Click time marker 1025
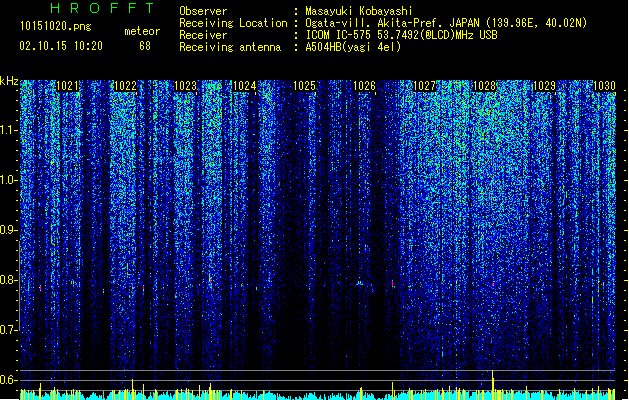Image resolution: width=629 pixels, height=400 pixels. tap(304, 86)
